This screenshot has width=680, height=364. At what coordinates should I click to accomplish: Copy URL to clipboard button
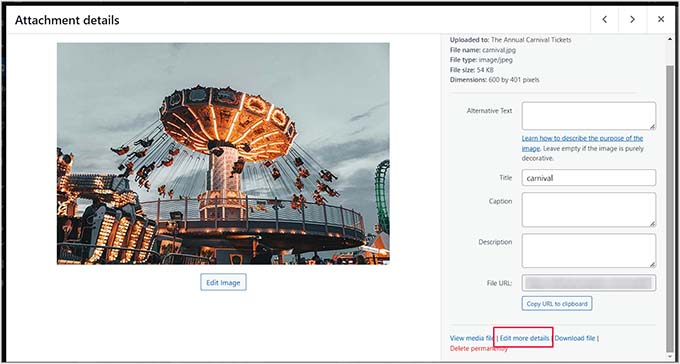pyautogui.click(x=557, y=304)
